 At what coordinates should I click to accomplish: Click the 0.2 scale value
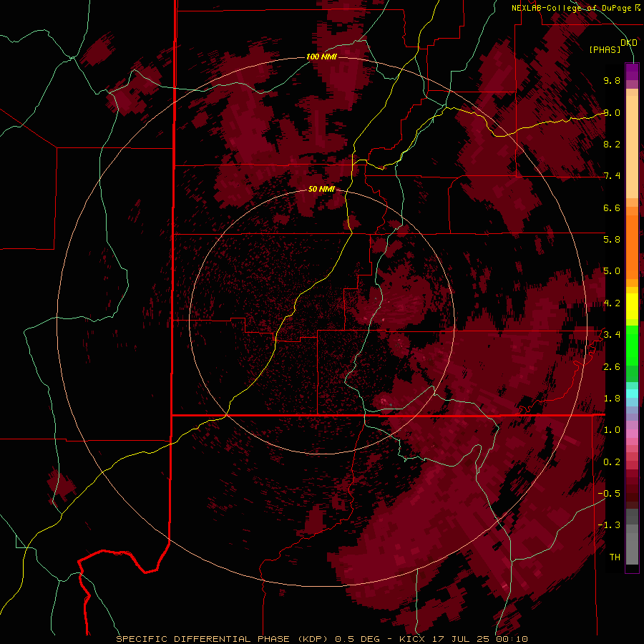pos(612,462)
